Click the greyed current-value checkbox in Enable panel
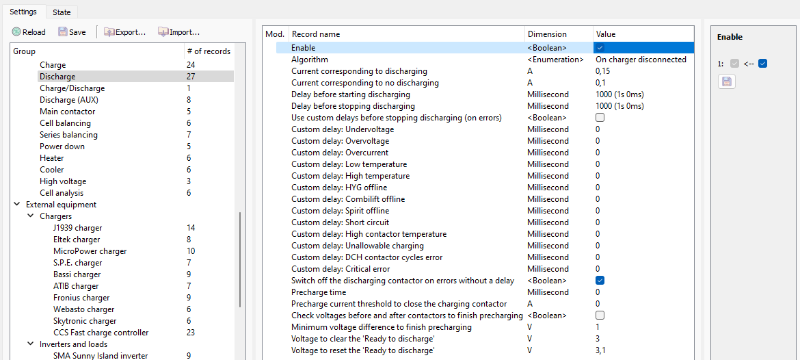This screenshot has width=800, height=360. 734,64
